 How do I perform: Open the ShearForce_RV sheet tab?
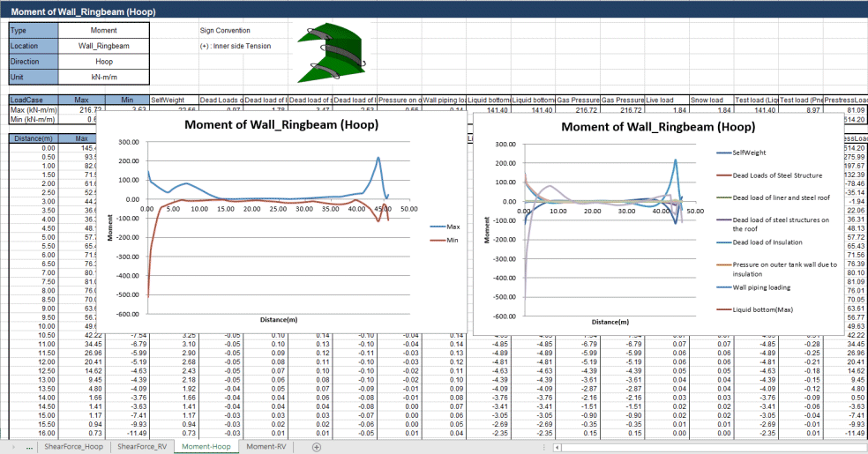pos(142,447)
